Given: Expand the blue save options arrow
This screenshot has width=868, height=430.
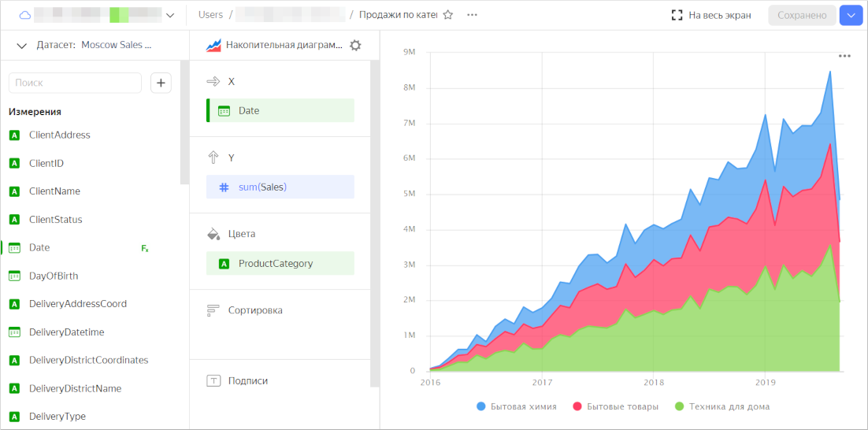Looking at the screenshot, I should pyautogui.click(x=851, y=15).
